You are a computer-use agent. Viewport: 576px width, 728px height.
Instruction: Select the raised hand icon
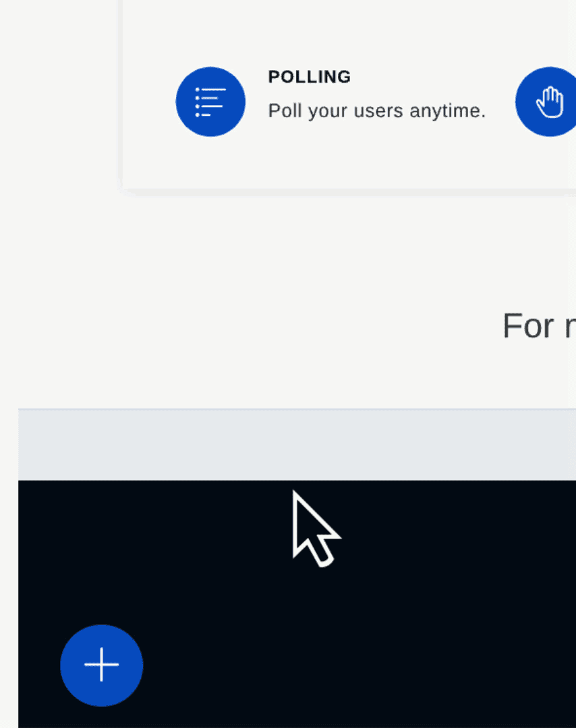(x=546, y=102)
